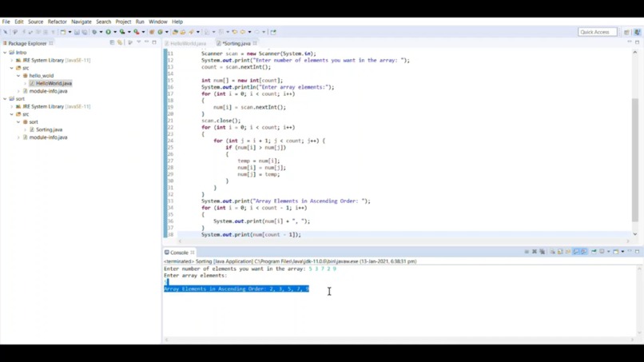
Task: Expand Sorting.java tree node
Action: (x=25, y=129)
